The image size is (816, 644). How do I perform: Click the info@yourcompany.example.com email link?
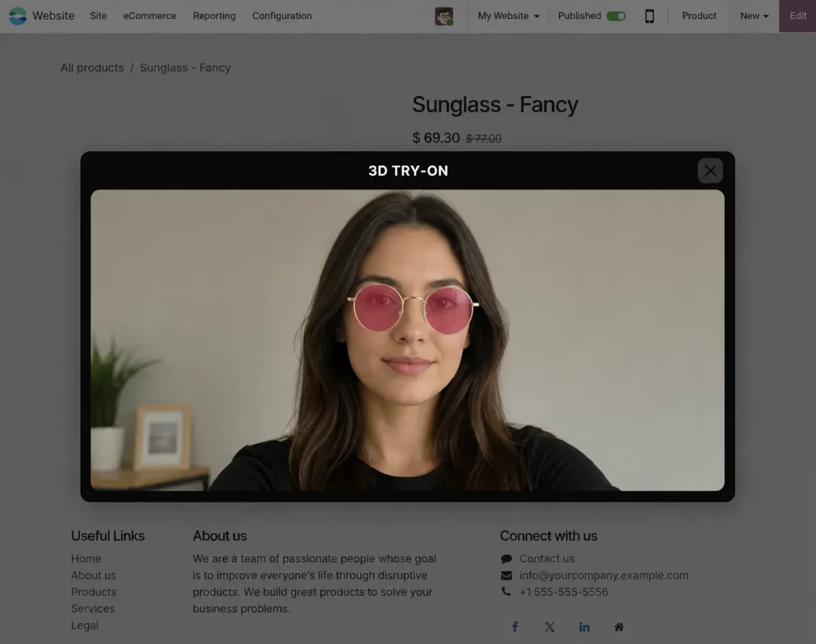pyautogui.click(x=604, y=575)
